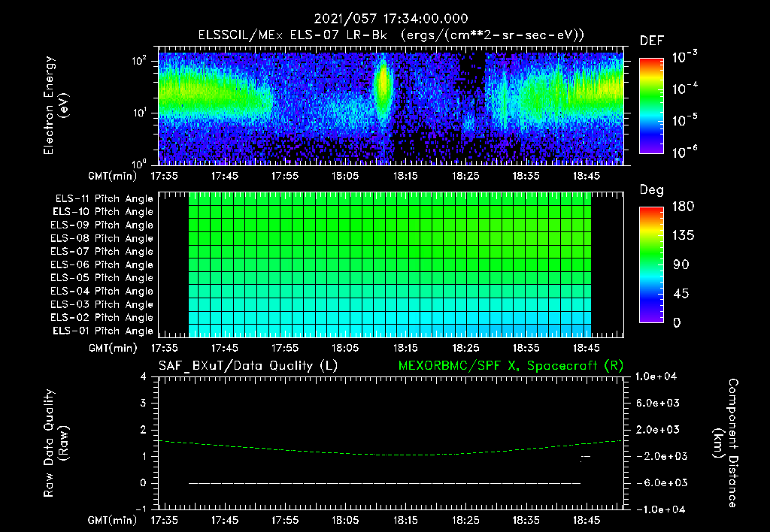Click the GMT(min) label under the bottom plot
Viewport: 770px width, 532px height.
[x=113, y=520]
